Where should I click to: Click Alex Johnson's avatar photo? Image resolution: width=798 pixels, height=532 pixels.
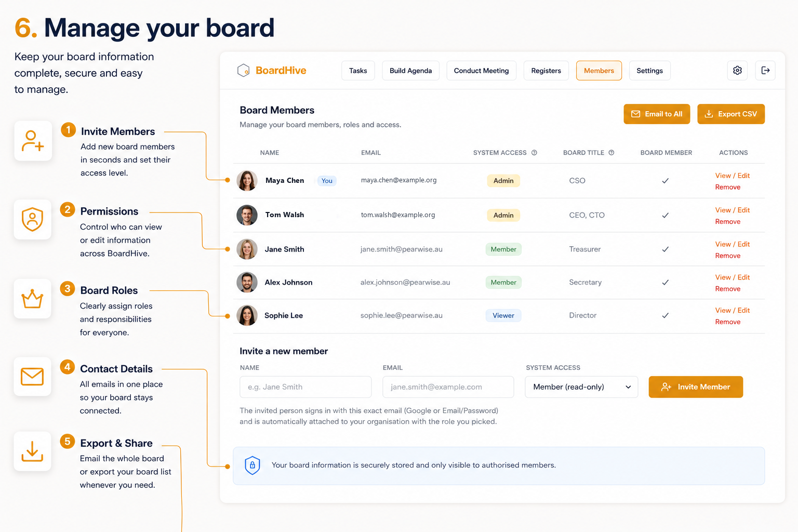(x=247, y=283)
